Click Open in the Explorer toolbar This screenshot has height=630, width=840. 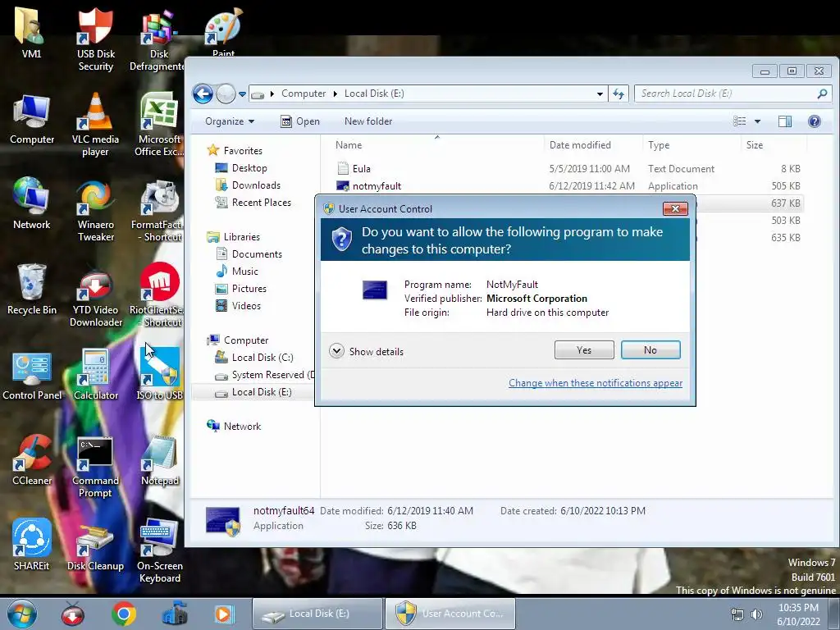coord(300,121)
